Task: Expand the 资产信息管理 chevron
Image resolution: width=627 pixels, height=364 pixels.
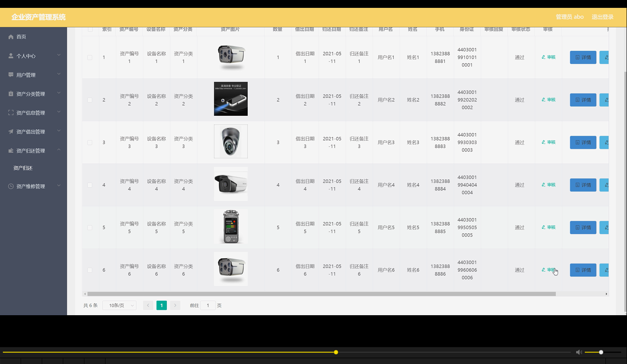Action: [59, 112]
